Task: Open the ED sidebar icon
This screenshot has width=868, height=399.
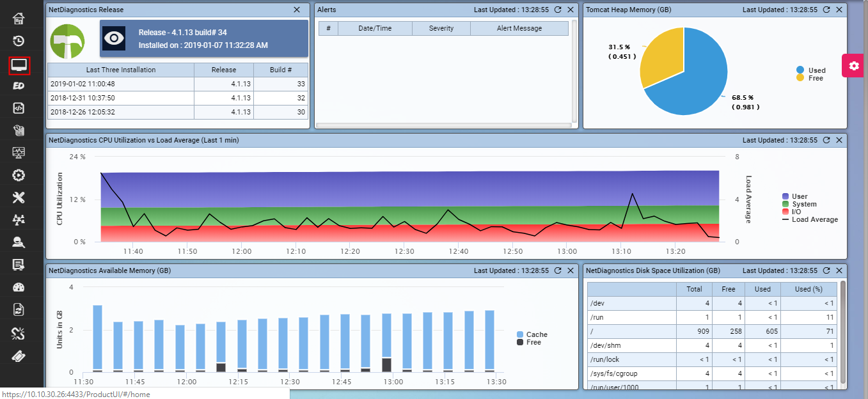Action: (19, 86)
